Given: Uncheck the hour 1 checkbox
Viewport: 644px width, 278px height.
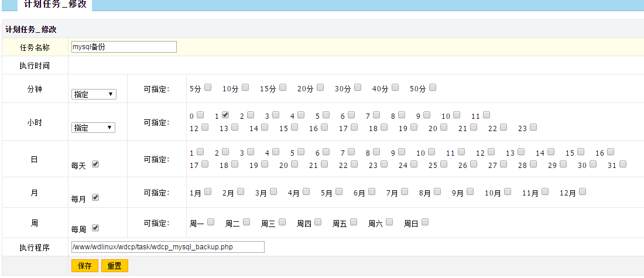Looking at the screenshot, I should tap(225, 115).
